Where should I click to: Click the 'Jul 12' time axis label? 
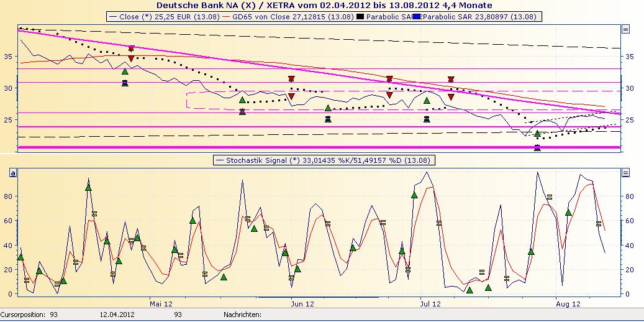click(x=430, y=304)
